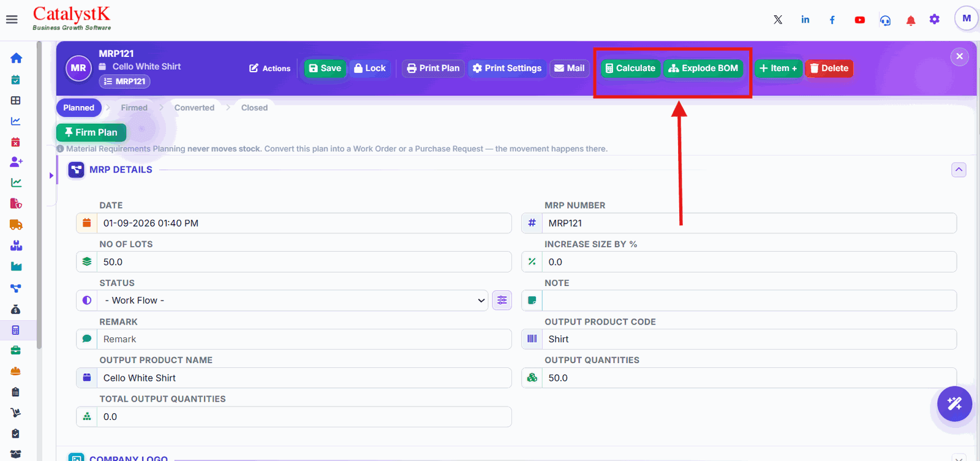Select the Planned stage tab
980x461 pixels.
click(x=79, y=108)
